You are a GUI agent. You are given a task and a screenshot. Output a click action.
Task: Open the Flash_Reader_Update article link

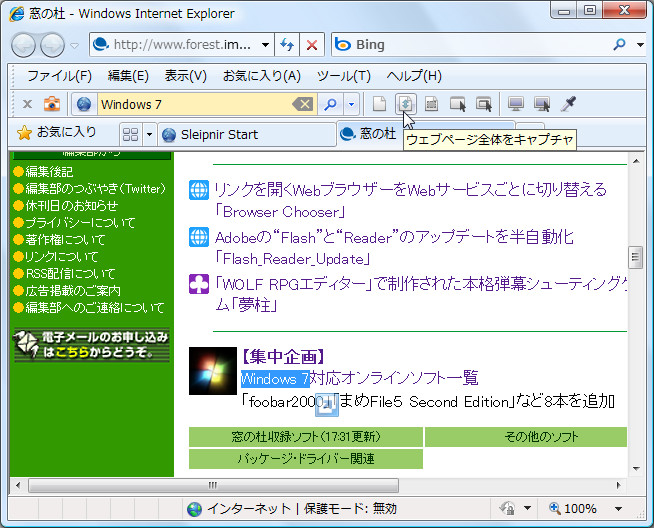pos(394,248)
